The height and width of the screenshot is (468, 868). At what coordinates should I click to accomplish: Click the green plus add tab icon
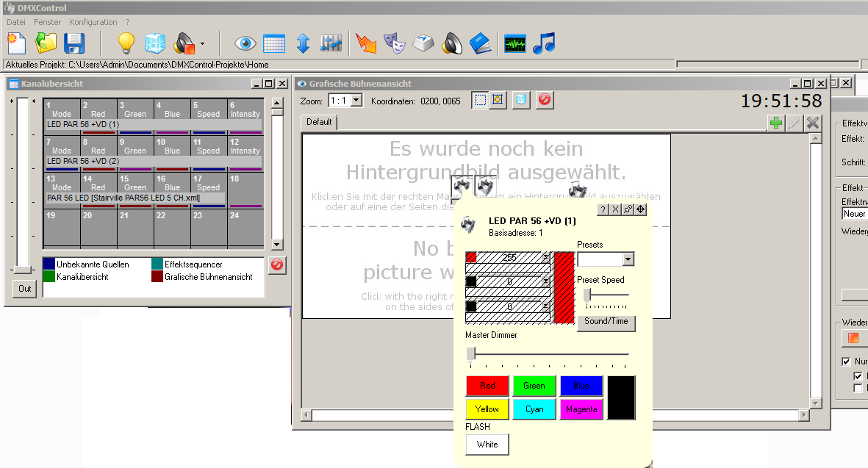(775, 123)
